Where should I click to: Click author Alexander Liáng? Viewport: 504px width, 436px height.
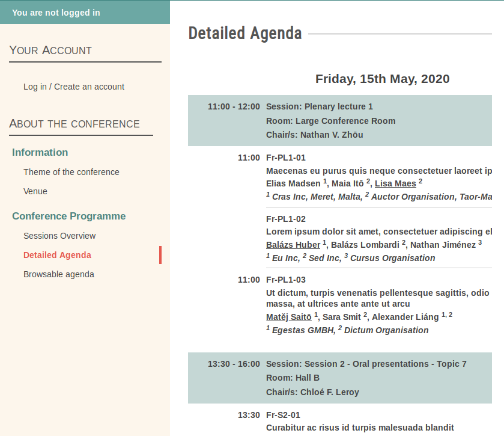point(405,317)
